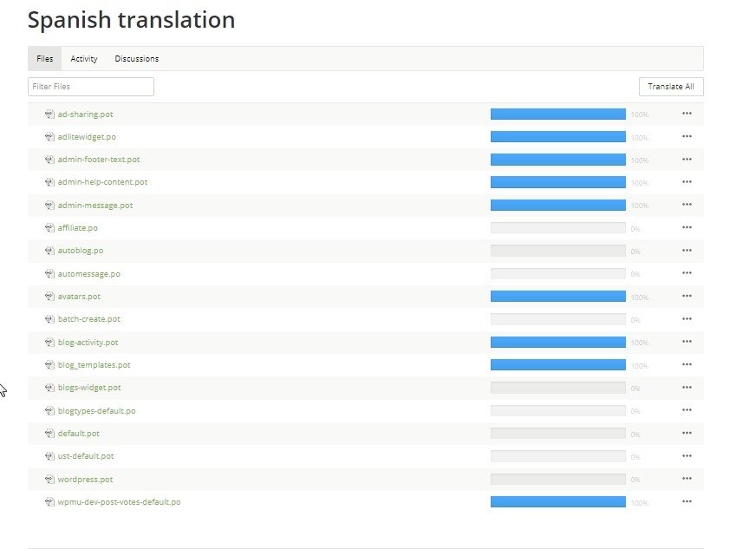Click the file icon beside ust-default.pot
Viewport: 756px width, 549px height.
tap(49, 456)
